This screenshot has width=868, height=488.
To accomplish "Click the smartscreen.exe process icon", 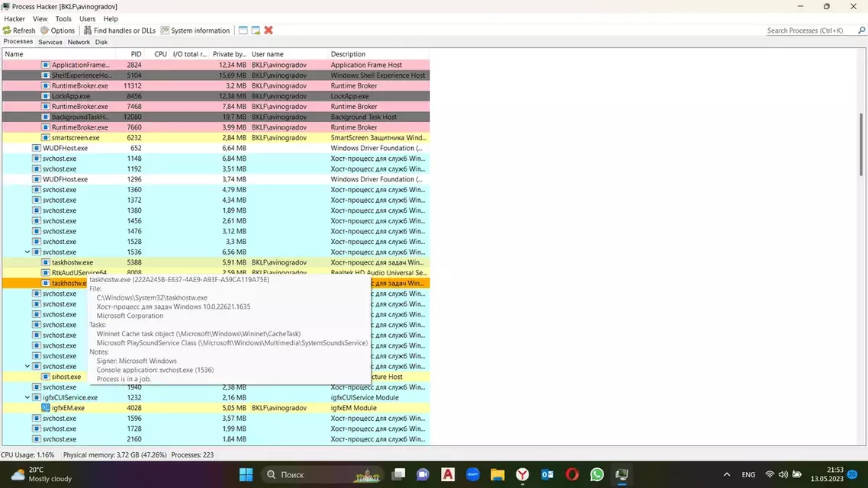I will click(x=46, y=138).
